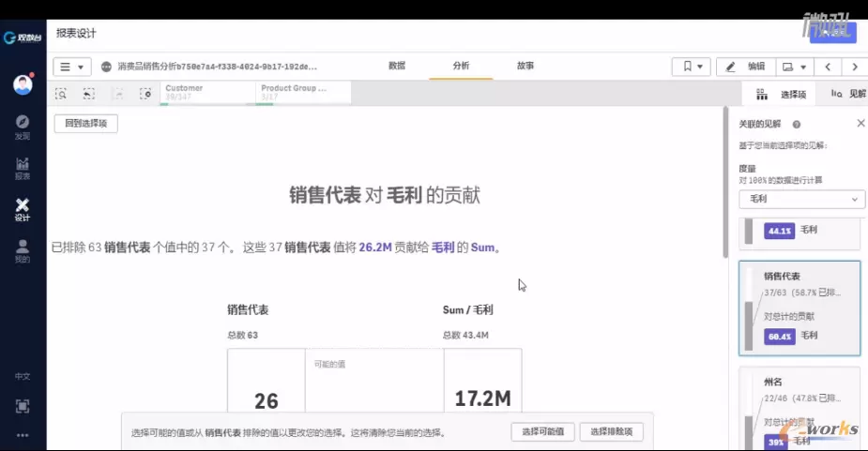Open the hamburger navigation menu dropdown
The height and width of the screenshot is (451, 868).
pos(71,67)
